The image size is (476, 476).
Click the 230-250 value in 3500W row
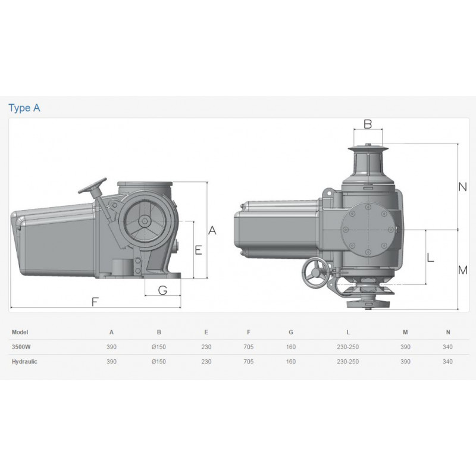coord(347,346)
